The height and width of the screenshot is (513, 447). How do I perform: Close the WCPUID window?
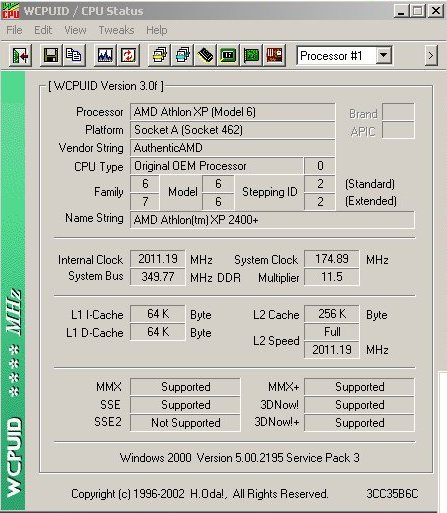pos(435,11)
